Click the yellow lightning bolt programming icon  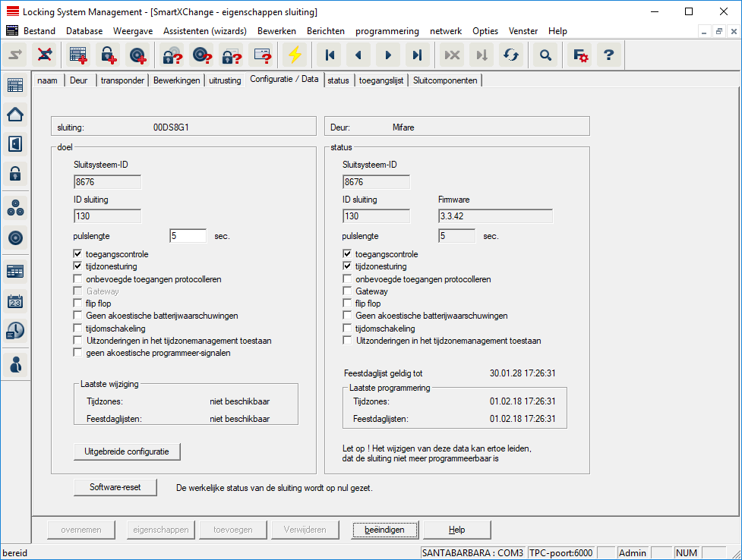point(295,55)
